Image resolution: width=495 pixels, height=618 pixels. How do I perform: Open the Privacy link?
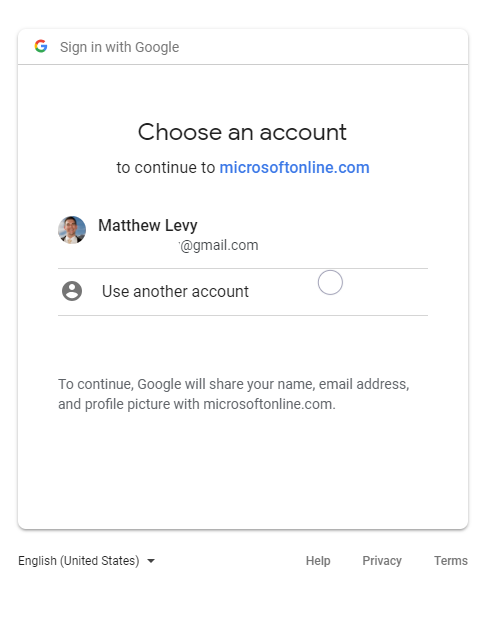(x=382, y=560)
